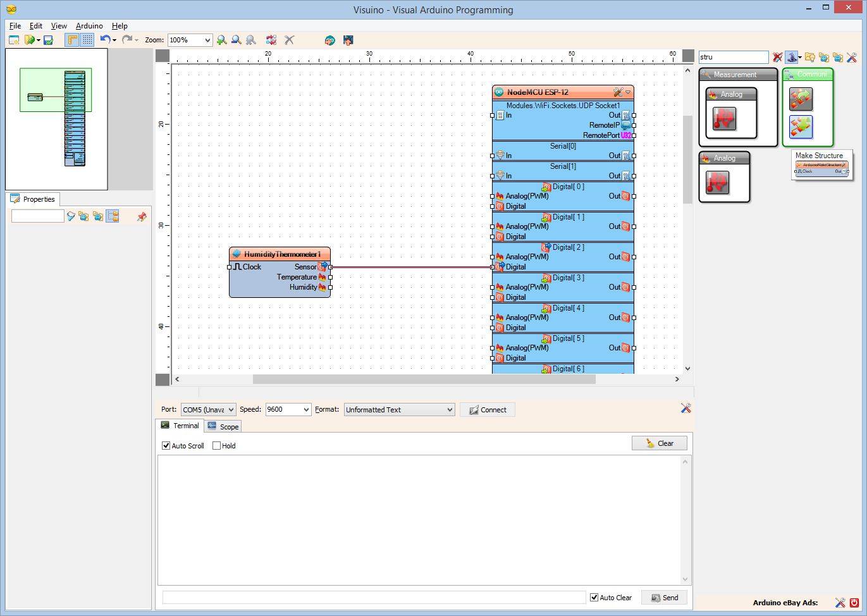Save the project using toolbar icon
867x616 pixels.
point(48,40)
